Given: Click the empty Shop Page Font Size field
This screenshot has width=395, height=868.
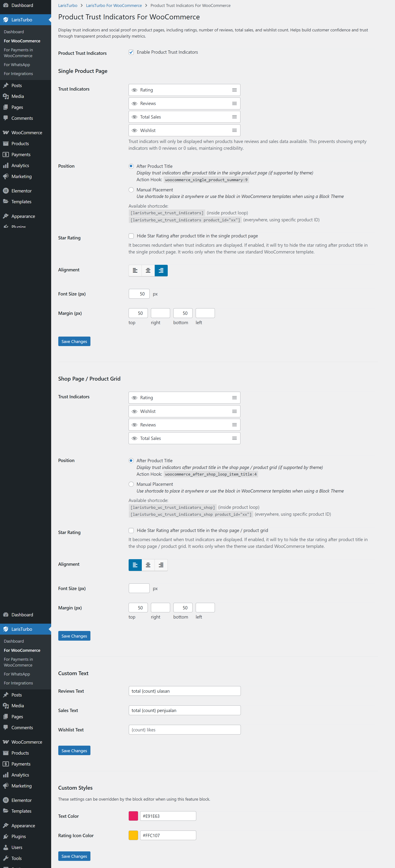Looking at the screenshot, I should (x=139, y=588).
